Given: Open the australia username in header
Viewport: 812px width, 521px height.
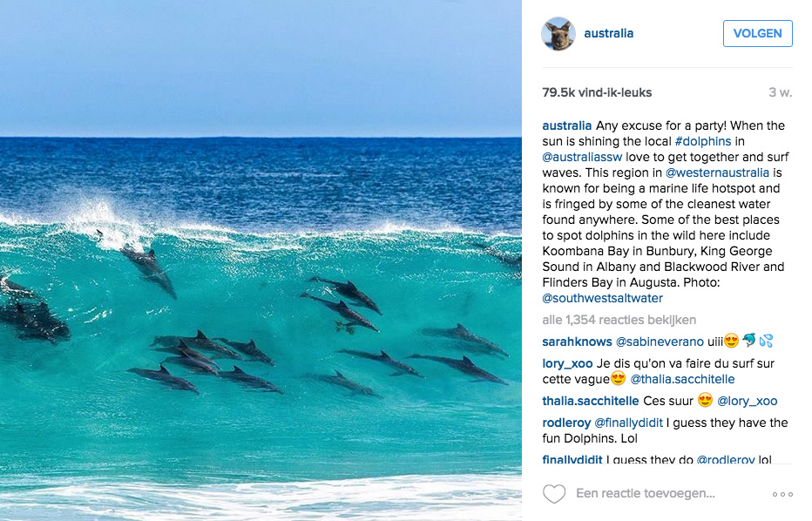Looking at the screenshot, I should click(x=608, y=34).
